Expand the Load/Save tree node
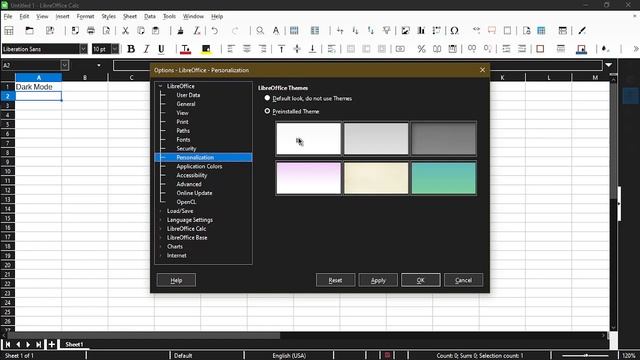The width and height of the screenshot is (640, 360). [x=160, y=211]
